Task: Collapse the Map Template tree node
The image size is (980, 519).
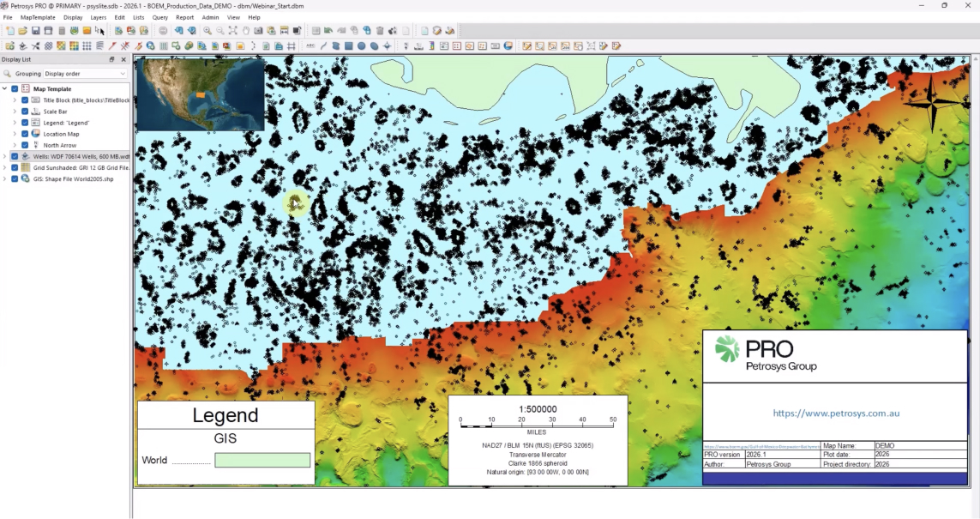Action: [x=5, y=88]
